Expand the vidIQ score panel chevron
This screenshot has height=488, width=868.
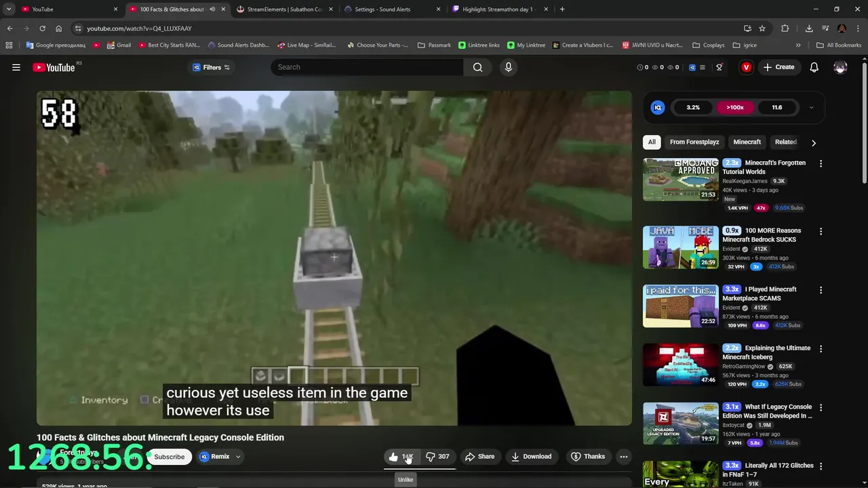(x=811, y=108)
